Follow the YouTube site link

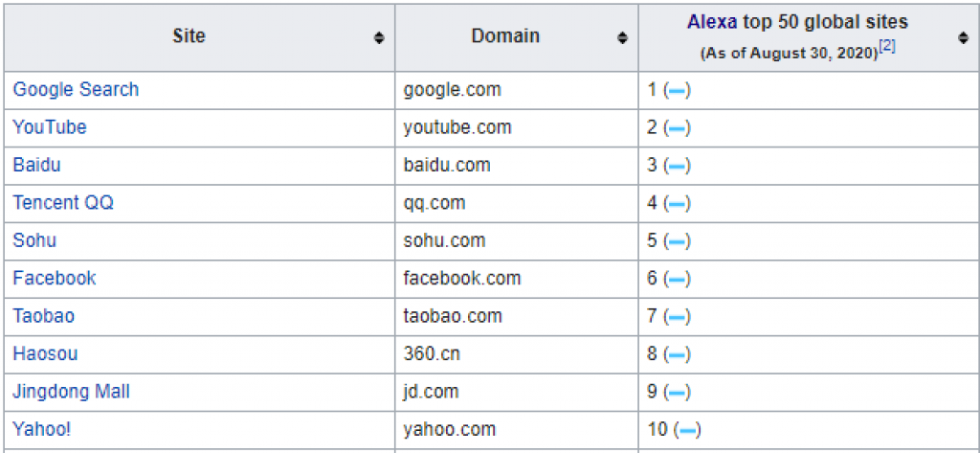(x=50, y=127)
